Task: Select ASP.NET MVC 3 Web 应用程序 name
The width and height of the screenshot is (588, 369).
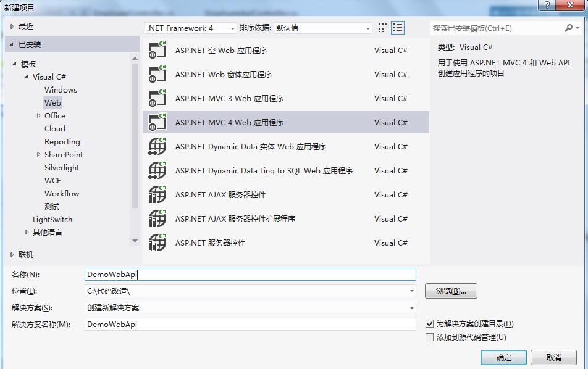Action: coord(230,99)
